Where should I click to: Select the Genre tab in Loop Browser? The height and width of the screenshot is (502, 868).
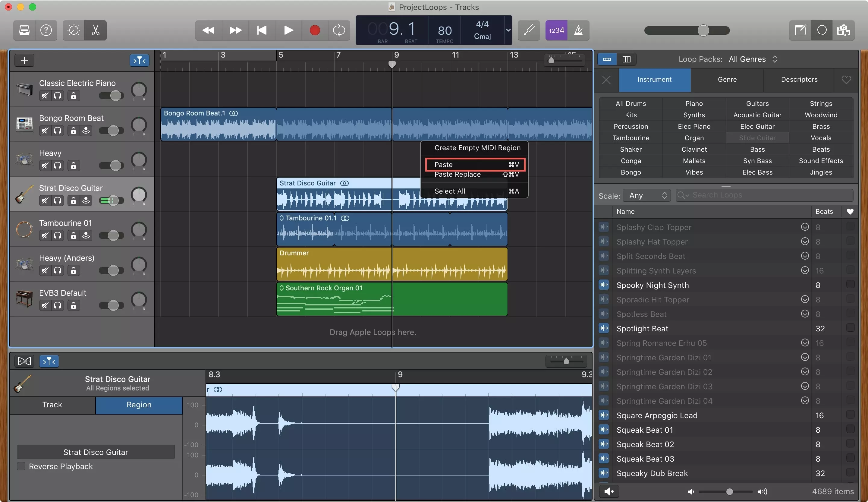click(x=727, y=80)
